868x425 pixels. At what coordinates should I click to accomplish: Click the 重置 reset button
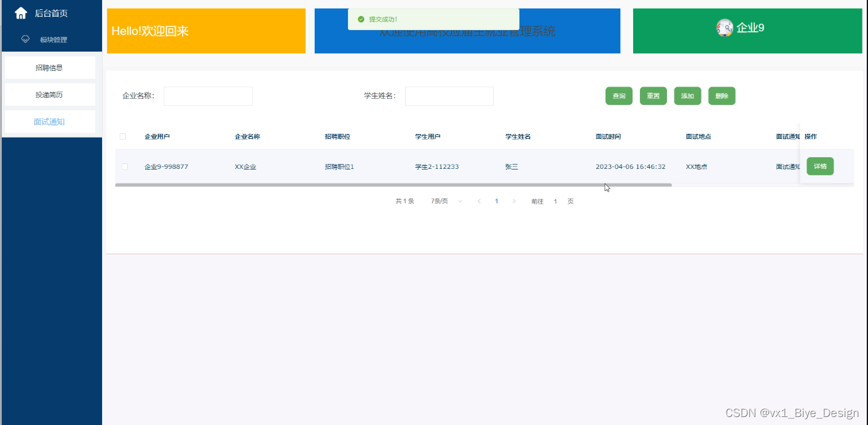653,96
